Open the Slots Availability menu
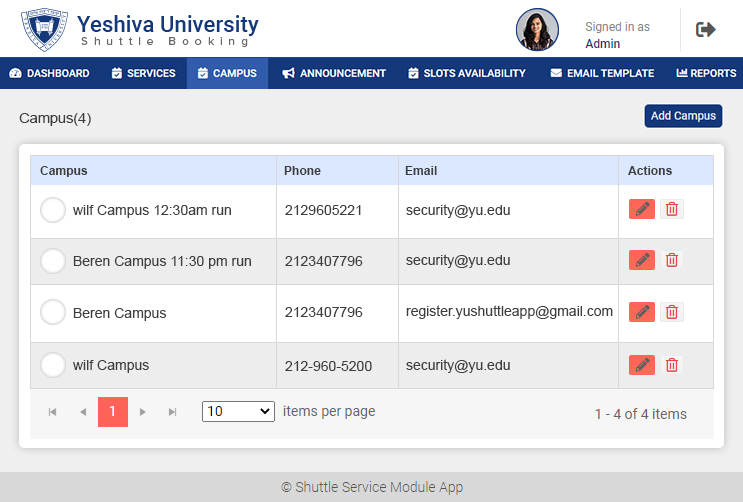 pyautogui.click(x=467, y=73)
